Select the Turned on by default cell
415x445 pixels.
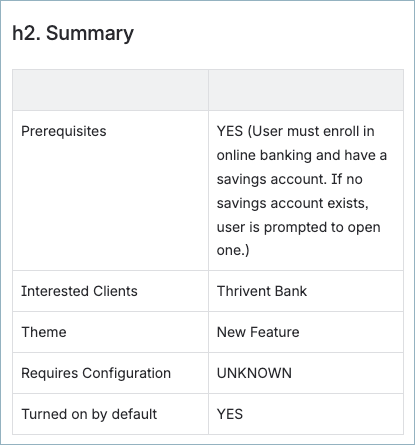click(x=110, y=414)
